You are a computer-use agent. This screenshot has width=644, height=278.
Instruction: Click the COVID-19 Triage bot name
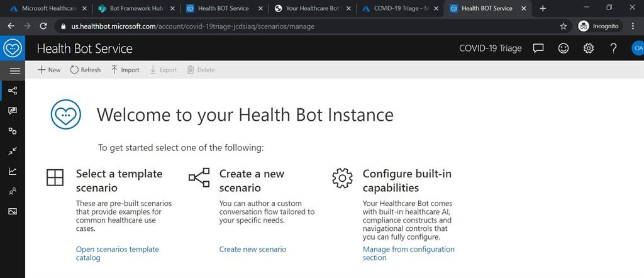point(491,48)
